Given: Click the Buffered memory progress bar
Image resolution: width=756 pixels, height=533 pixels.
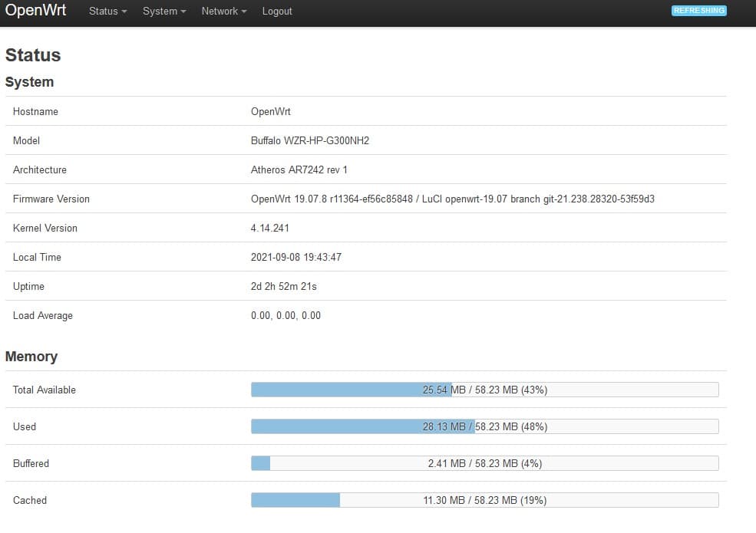Looking at the screenshot, I should click(484, 463).
